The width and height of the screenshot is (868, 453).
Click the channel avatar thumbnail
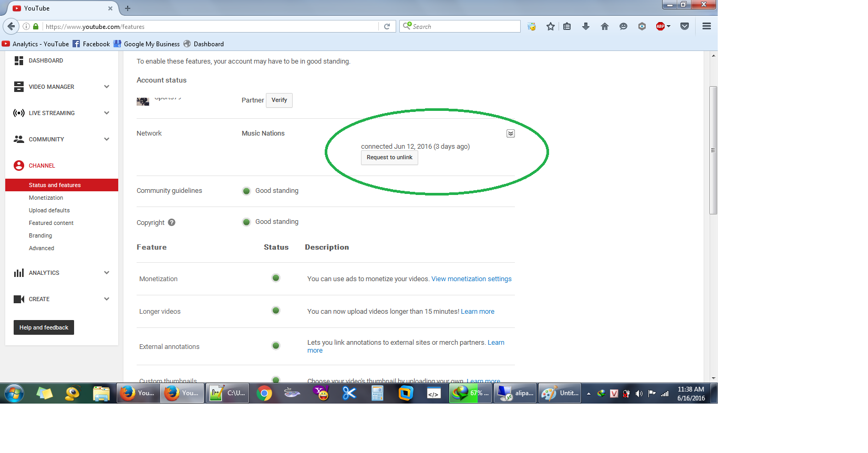pos(143,101)
